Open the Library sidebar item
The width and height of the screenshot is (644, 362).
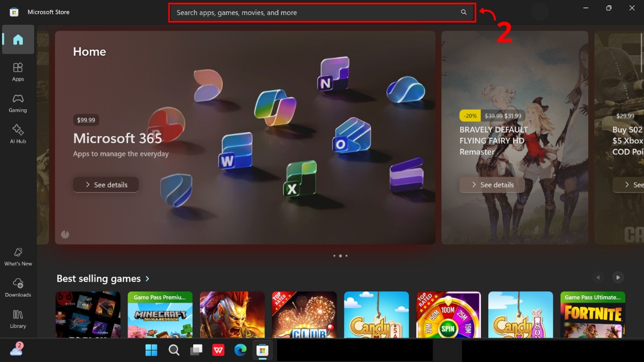[x=18, y=319]
